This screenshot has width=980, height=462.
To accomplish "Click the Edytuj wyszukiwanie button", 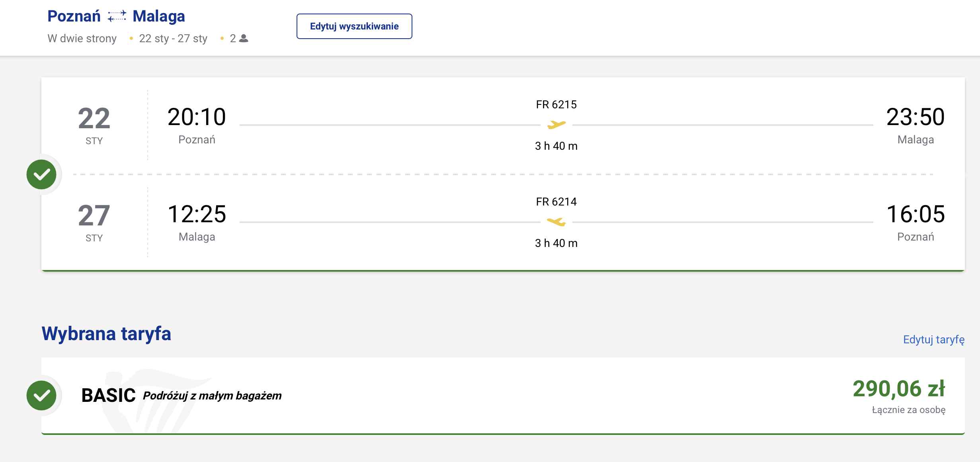I will coord(354,26).
